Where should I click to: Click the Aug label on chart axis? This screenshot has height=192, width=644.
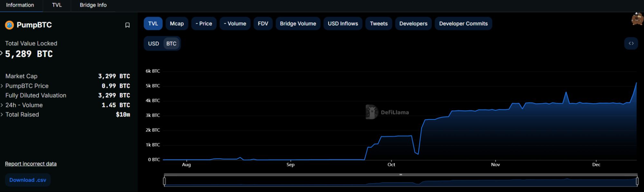[x=186, y=165]
